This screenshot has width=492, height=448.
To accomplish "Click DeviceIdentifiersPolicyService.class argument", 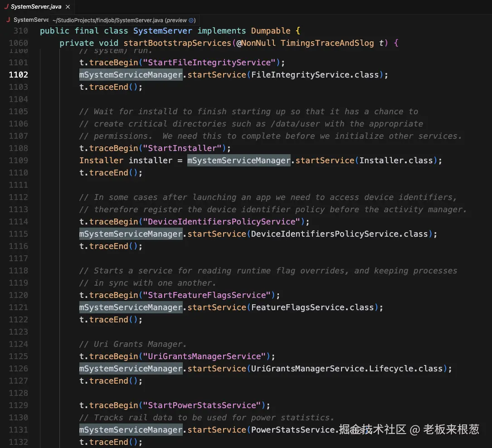I will tap(340, 234).
